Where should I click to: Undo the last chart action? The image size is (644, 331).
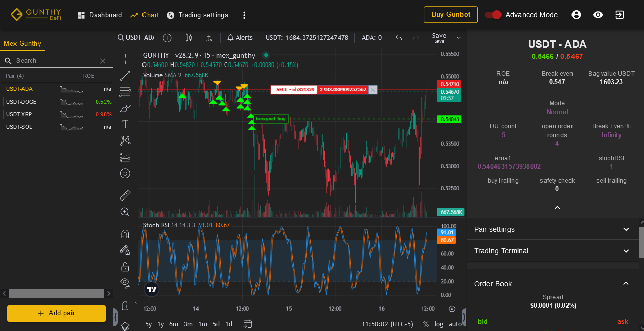pos(399,38)
